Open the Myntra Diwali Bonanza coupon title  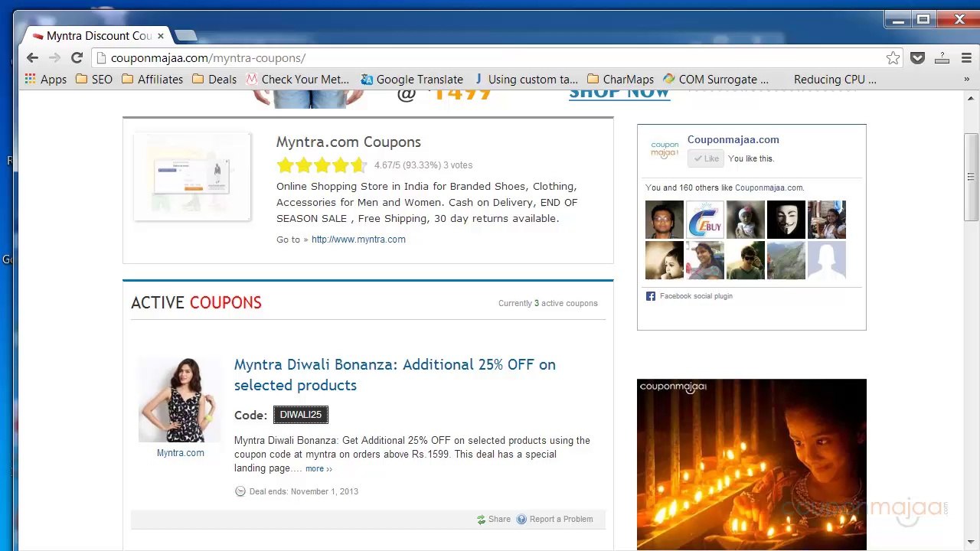click(x=395, y=375)
